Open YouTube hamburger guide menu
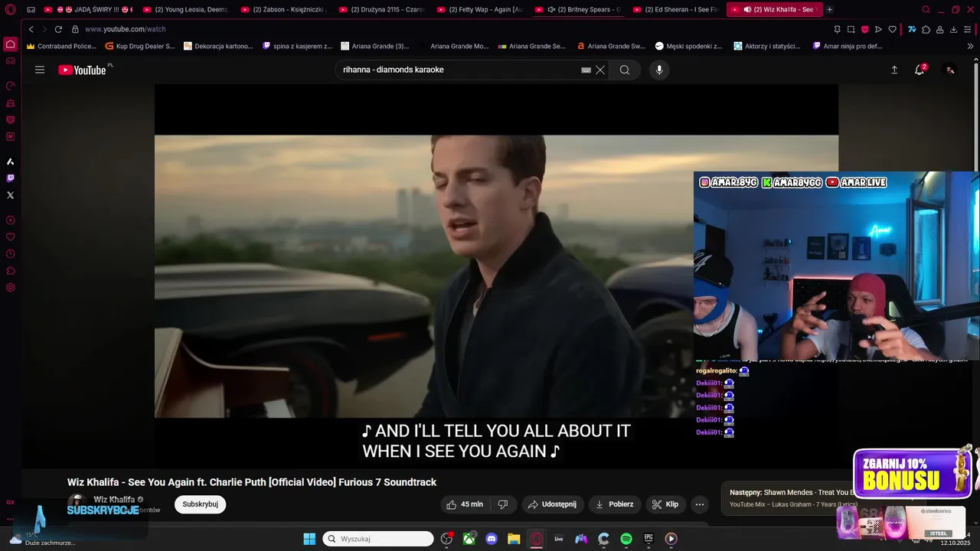 (40, 70)
